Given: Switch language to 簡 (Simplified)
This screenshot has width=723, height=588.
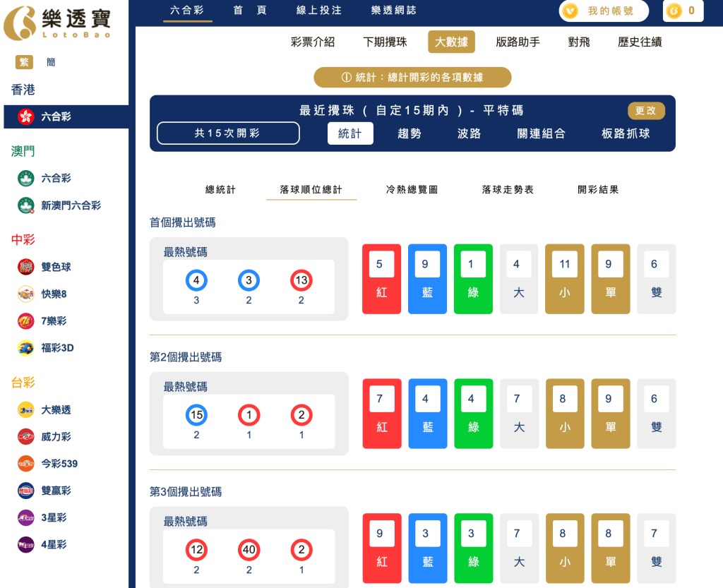Looking at the screenshot, I should point(51,62).
